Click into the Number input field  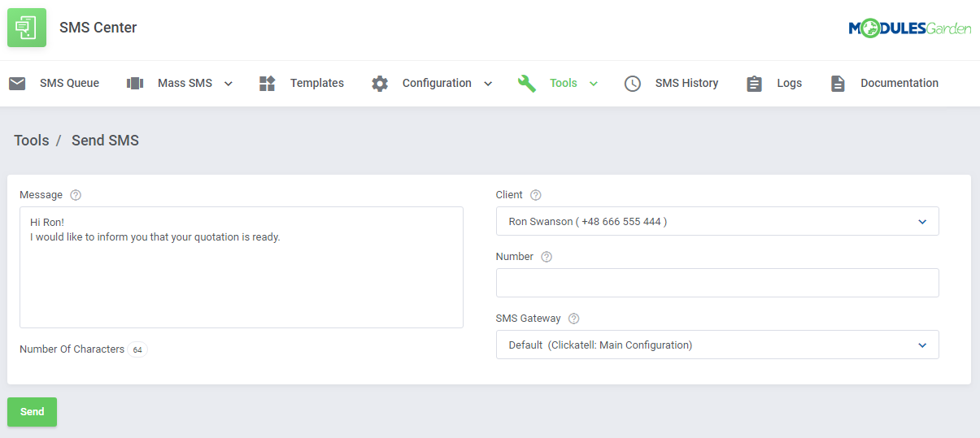(716, 283)
